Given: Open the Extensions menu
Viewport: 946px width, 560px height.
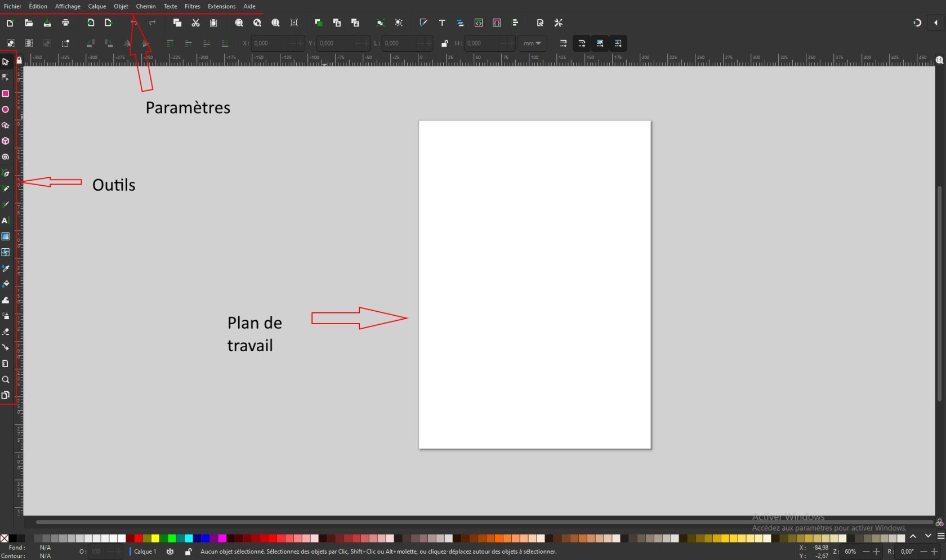Looking at the screenshot, I should pyautogui.click(x=222, y=6).
